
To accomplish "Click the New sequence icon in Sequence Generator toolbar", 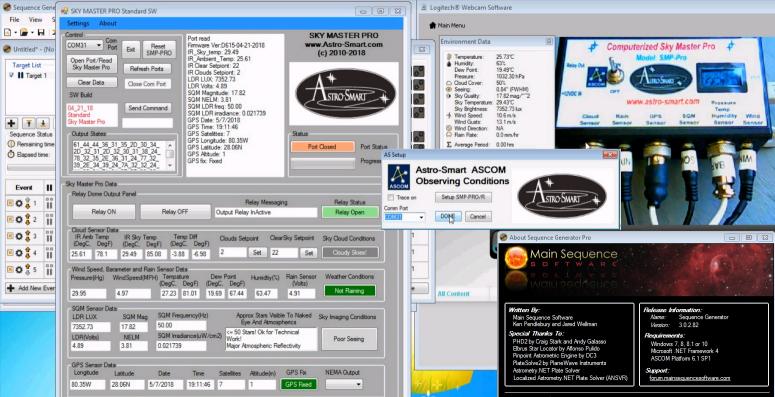I will (x=7, y=32).
